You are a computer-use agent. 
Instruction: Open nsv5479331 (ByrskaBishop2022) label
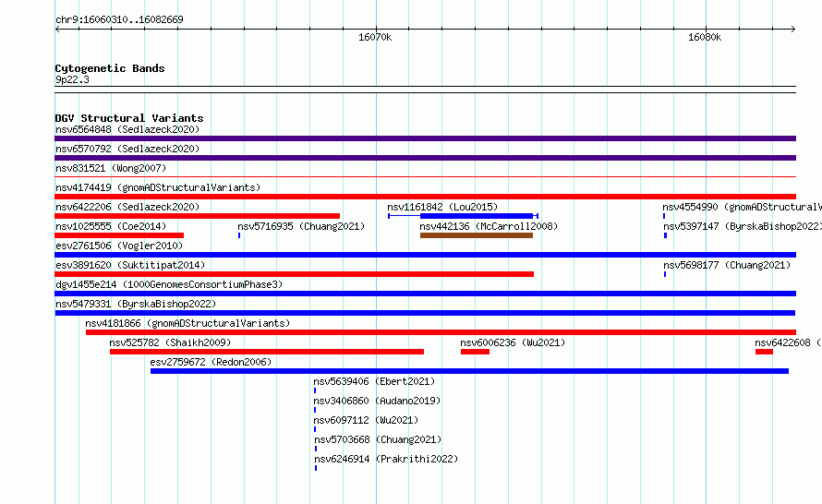(x=136, y=304)
